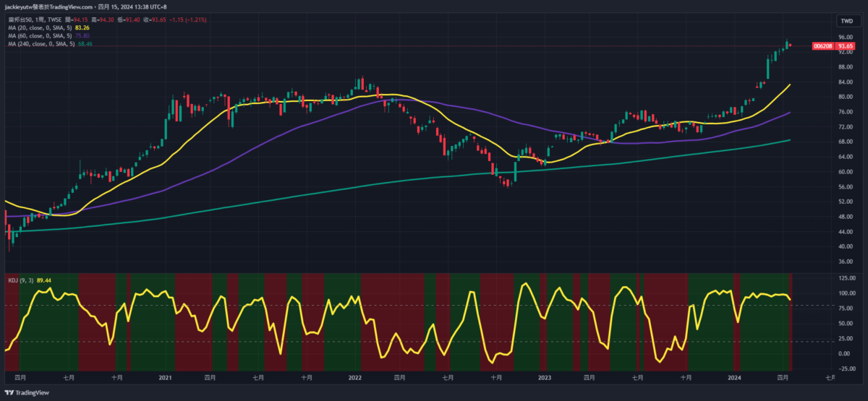This screenshot has height=401, width=868.
Task: Click the yellow 83.26 MA value
Action: tap(83, 27)
